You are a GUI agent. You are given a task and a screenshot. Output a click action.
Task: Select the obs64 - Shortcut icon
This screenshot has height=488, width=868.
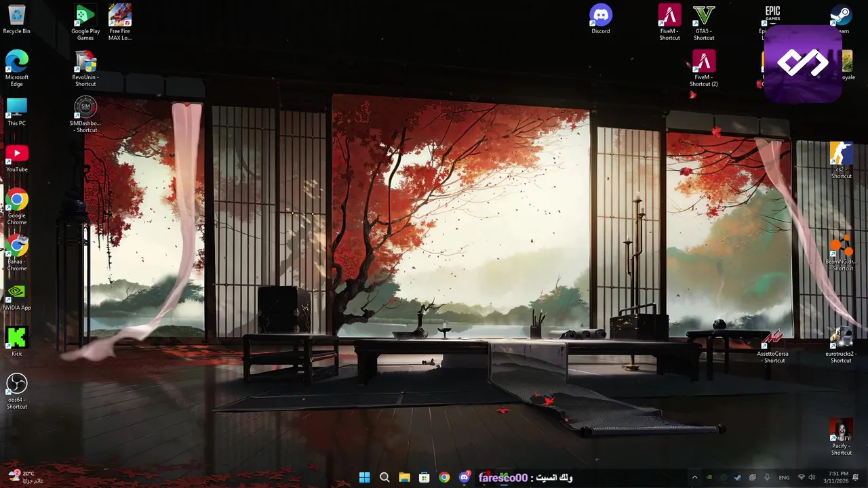tap(16, 392)
